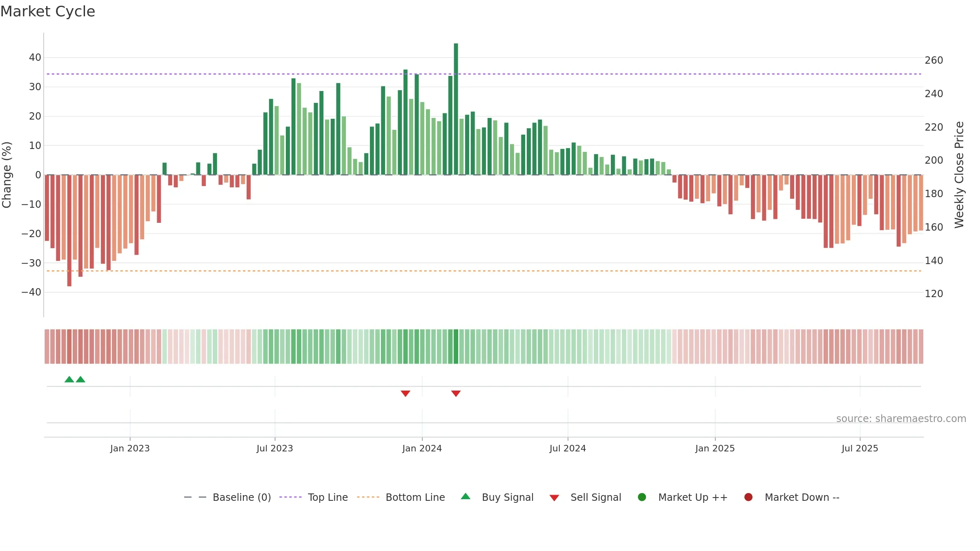The width and height of the screenshot is (980, 551).
Task: Click the source: sharemaestro.com text
Action: [x=901, y=419]
